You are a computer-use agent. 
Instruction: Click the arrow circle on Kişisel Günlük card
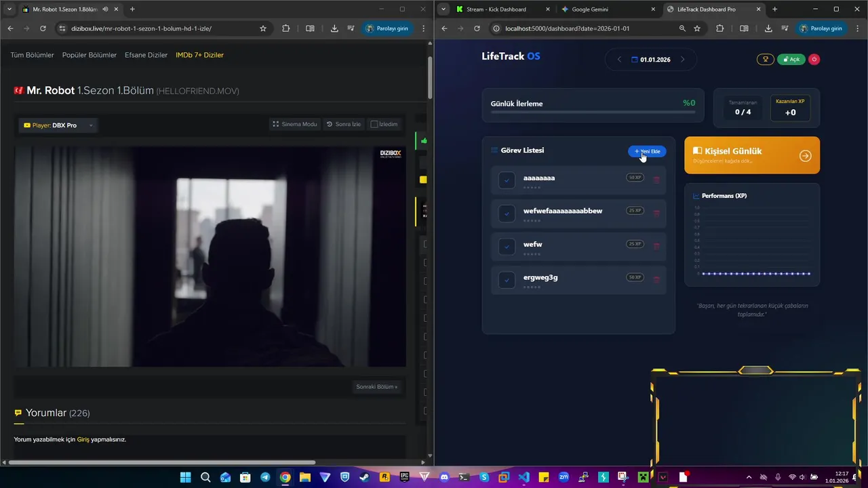[x=805, y=156]
